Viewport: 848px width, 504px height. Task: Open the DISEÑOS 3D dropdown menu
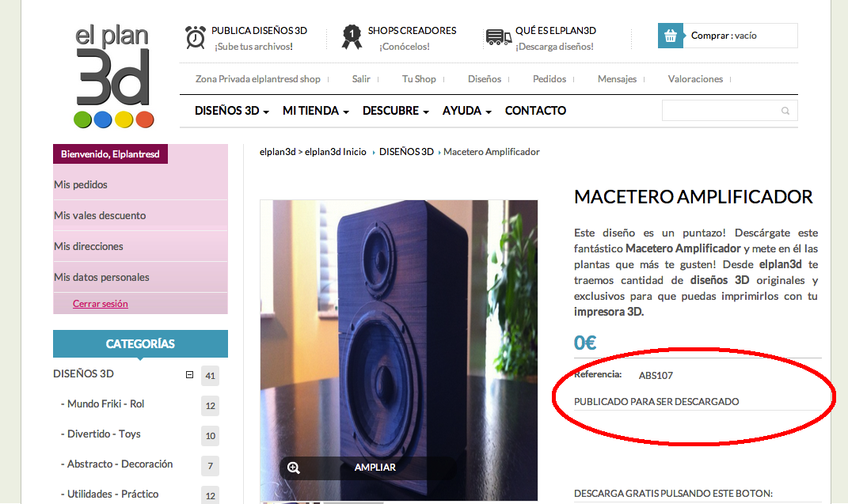click(x=231, y=111)
